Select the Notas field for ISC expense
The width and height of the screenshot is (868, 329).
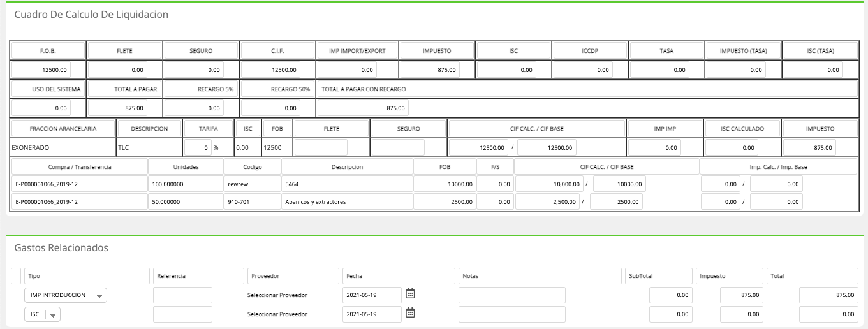[512, 314]
